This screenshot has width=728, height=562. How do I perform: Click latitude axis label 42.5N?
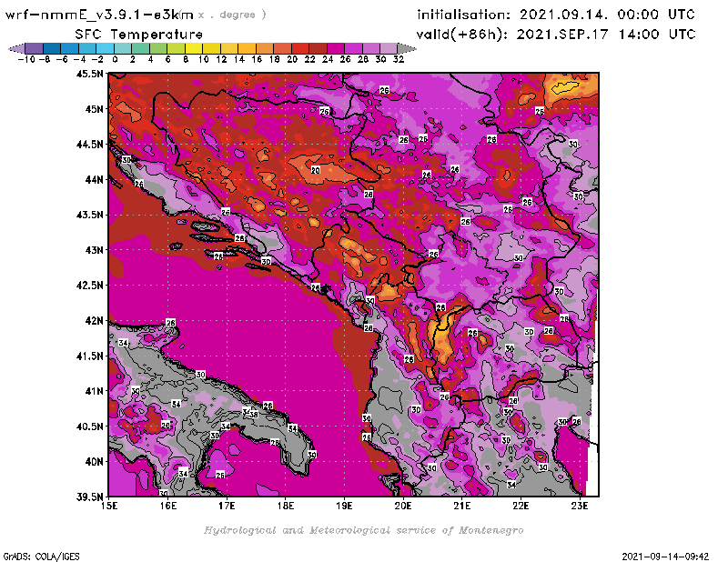pos(89,286)
